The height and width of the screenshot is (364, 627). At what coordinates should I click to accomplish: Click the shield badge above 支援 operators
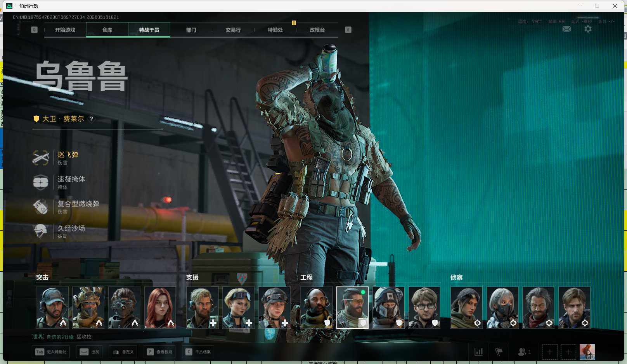coord(242,278)
